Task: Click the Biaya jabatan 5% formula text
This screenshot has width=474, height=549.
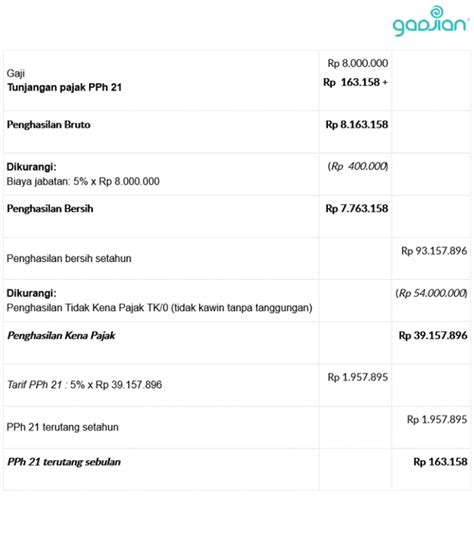Action: pos(83,181)
